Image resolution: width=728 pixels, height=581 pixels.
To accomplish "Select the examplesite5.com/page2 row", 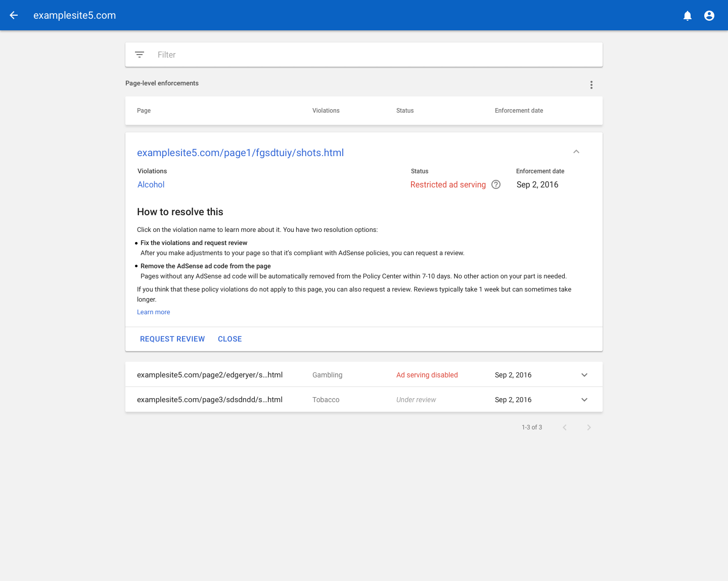I will [210, 375].
